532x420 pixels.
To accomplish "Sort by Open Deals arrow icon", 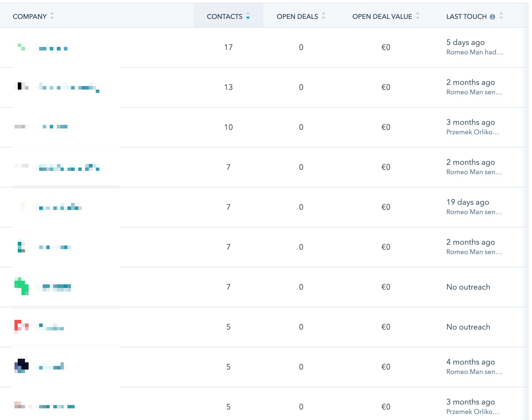I will 323,16.
